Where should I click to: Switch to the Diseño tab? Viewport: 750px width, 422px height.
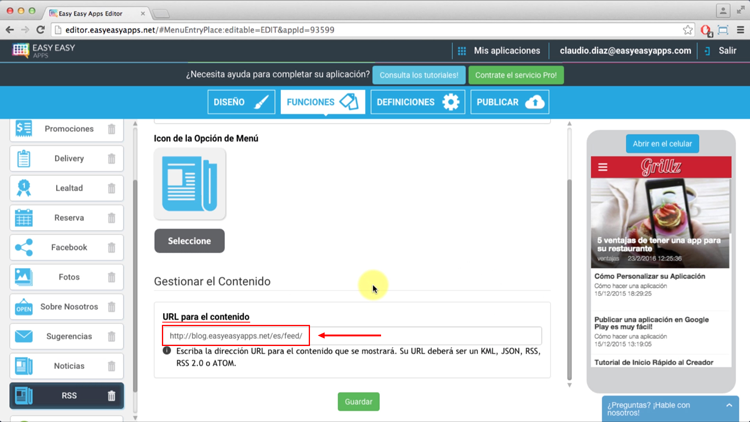(242, 102)
